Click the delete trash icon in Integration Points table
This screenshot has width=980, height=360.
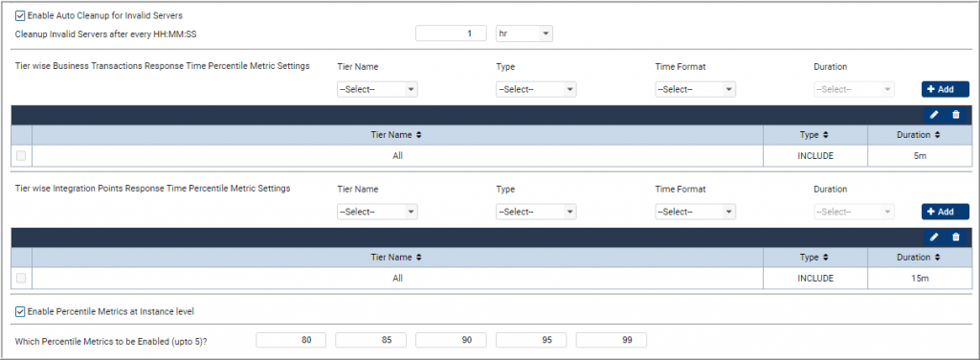(956, 236)
